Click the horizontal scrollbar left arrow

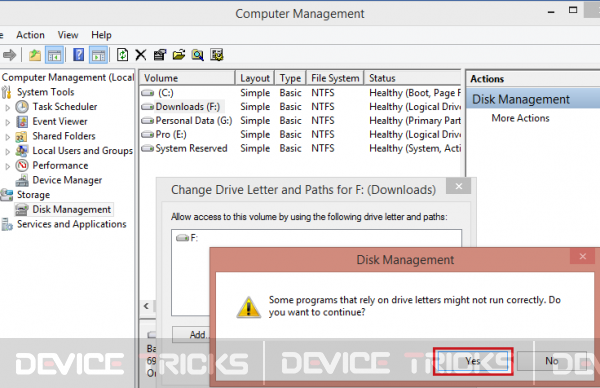[x=146, y=306]
